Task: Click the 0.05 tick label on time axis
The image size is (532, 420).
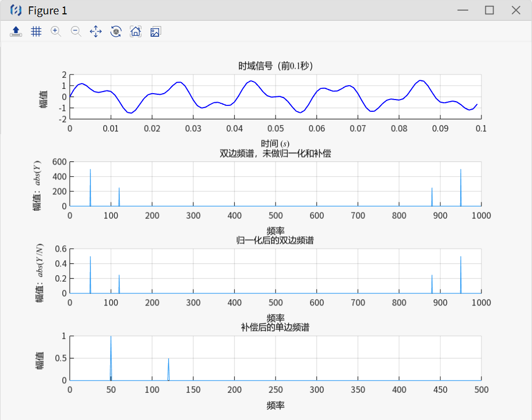Action: coord(276,129)
